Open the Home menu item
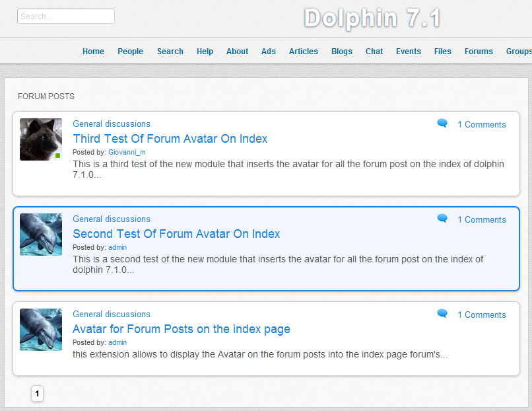The width and height of the screenshot is (532, 411). pos(93,52)
